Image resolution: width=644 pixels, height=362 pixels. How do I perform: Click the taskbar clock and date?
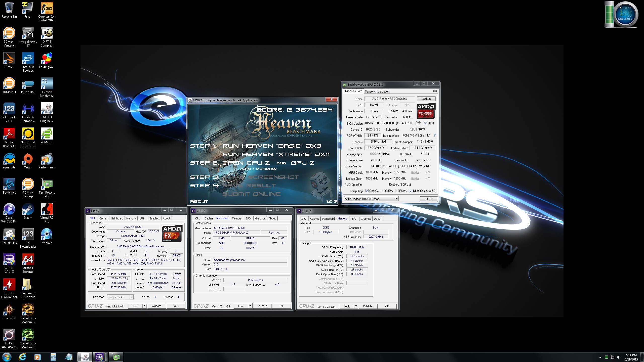pos(631,357)
